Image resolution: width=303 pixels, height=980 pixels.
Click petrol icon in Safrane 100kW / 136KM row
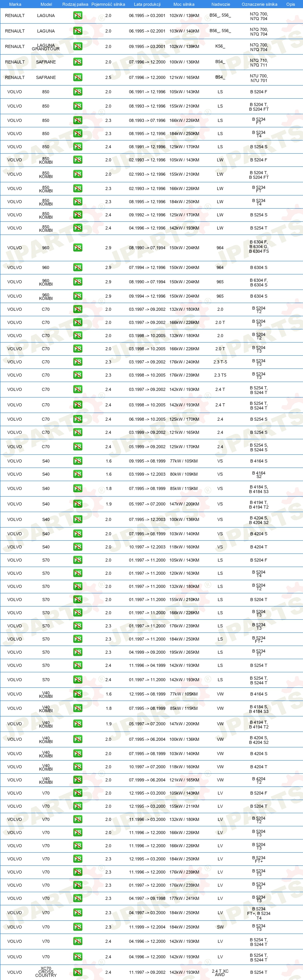pos(77,62)
